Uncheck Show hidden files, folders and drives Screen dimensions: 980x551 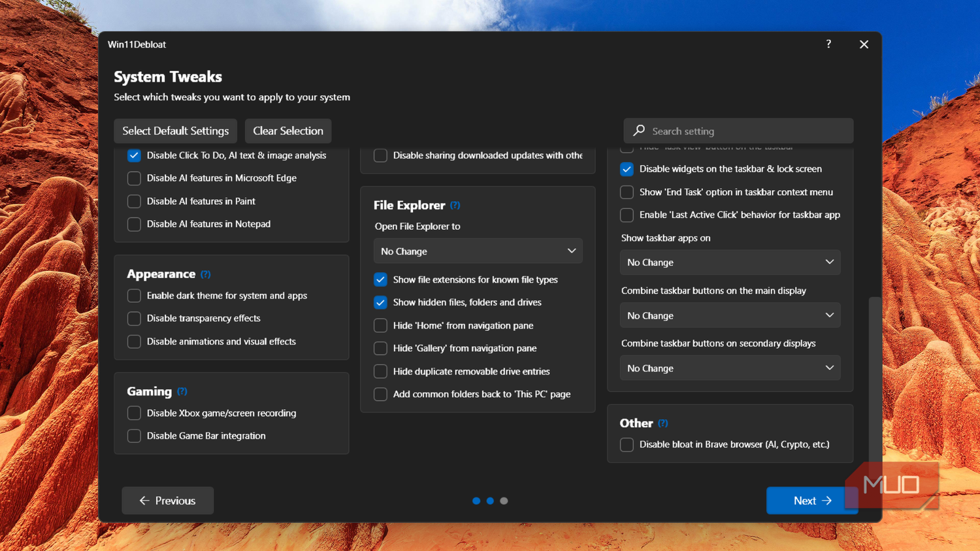(380, 302)
